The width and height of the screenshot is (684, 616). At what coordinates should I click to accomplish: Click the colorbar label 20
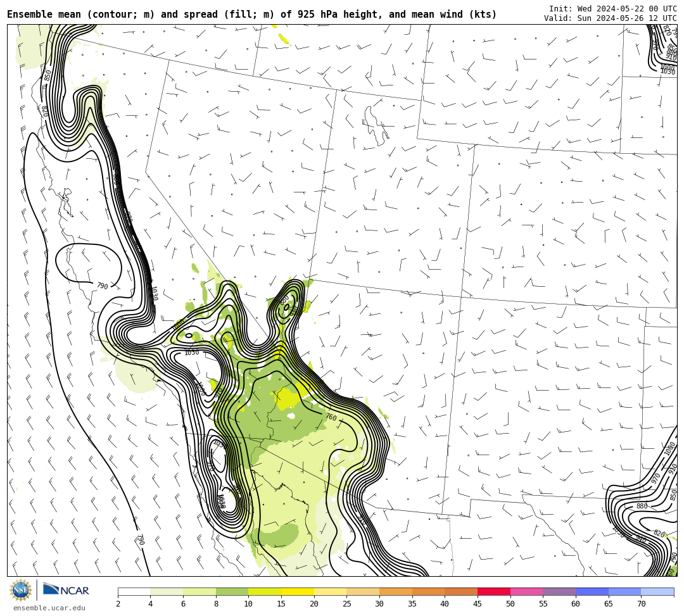[313, 604]
